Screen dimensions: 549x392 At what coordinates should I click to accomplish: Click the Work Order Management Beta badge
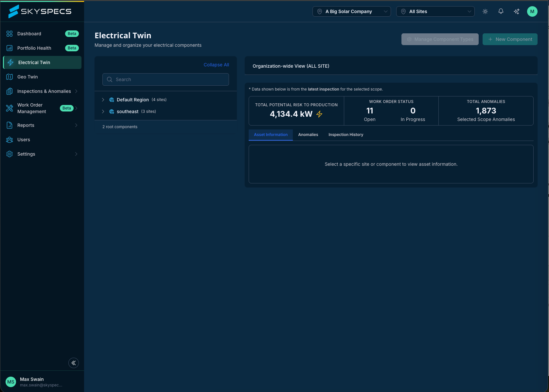click(x=67, y=108)
